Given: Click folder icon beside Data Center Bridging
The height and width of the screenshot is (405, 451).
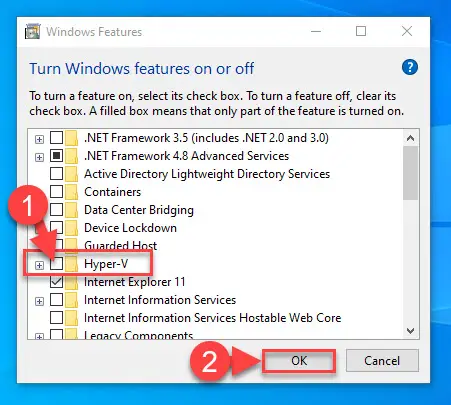Looking at the screenshot, I should coord(71,210).
